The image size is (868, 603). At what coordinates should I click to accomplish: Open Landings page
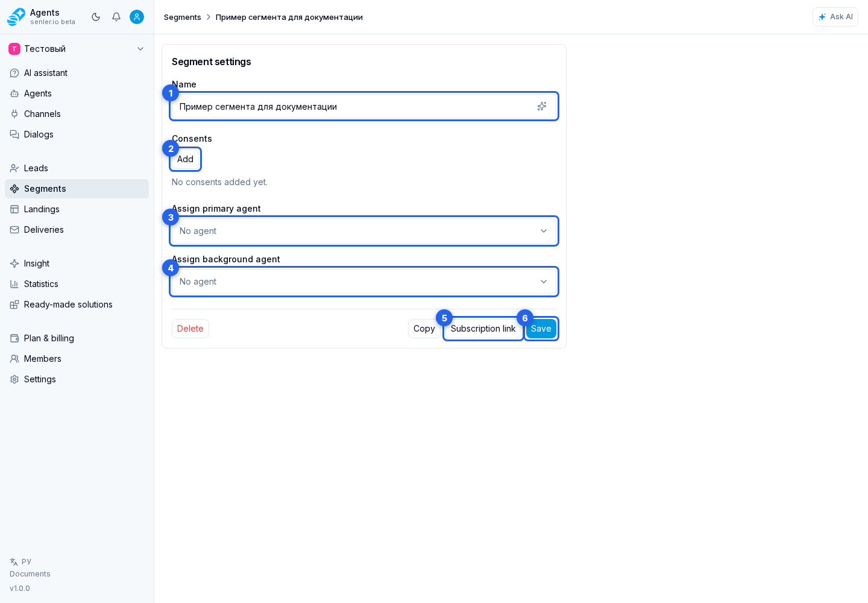click(x=77, y=209)
